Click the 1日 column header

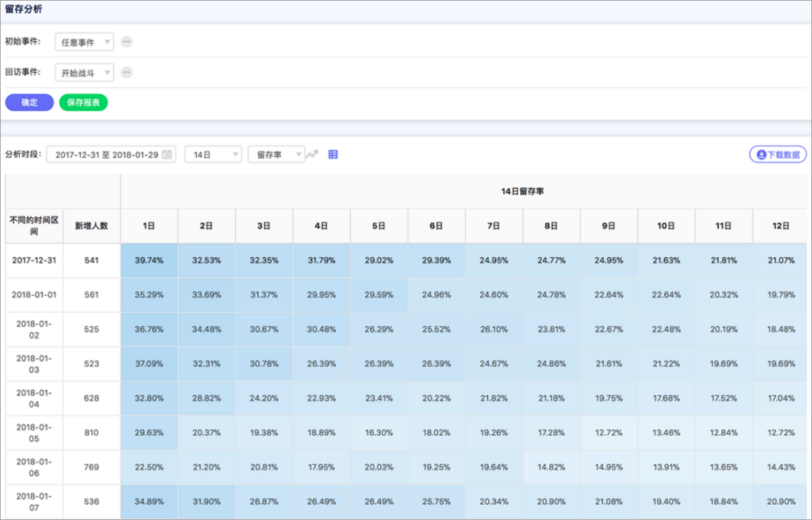[149, 226]
